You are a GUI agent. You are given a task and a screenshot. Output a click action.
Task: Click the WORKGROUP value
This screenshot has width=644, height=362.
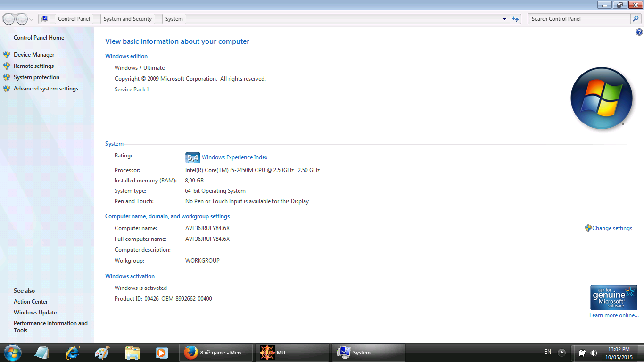202,261
